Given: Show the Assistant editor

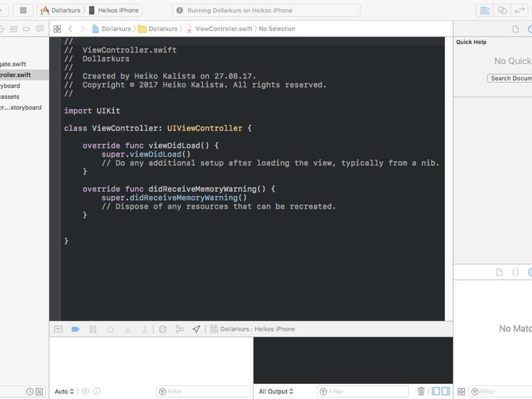Looking at the screenshot, I should click(502, 10).
